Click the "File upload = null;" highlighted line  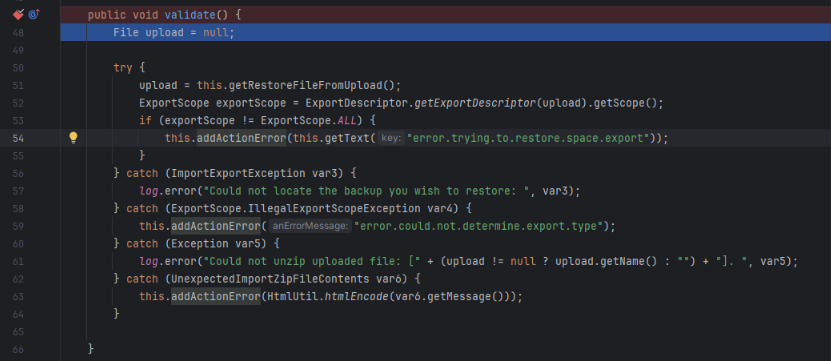[445, 33]
